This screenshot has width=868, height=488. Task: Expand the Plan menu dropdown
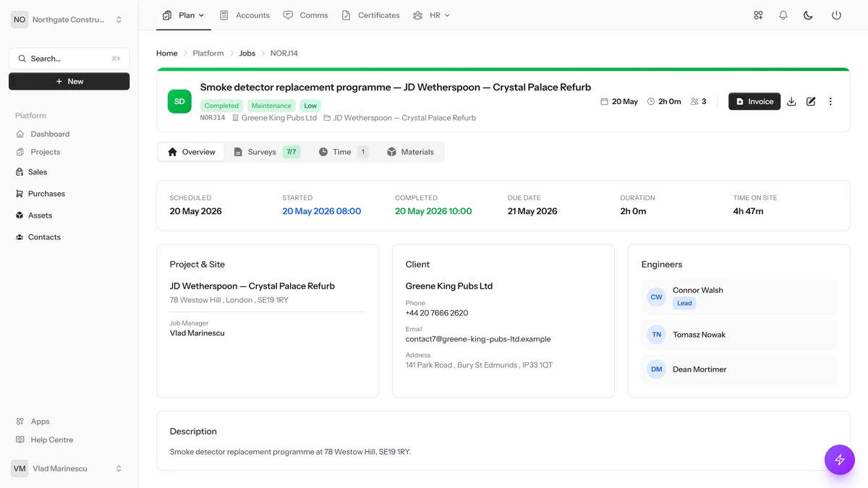[x=184, y=15]
